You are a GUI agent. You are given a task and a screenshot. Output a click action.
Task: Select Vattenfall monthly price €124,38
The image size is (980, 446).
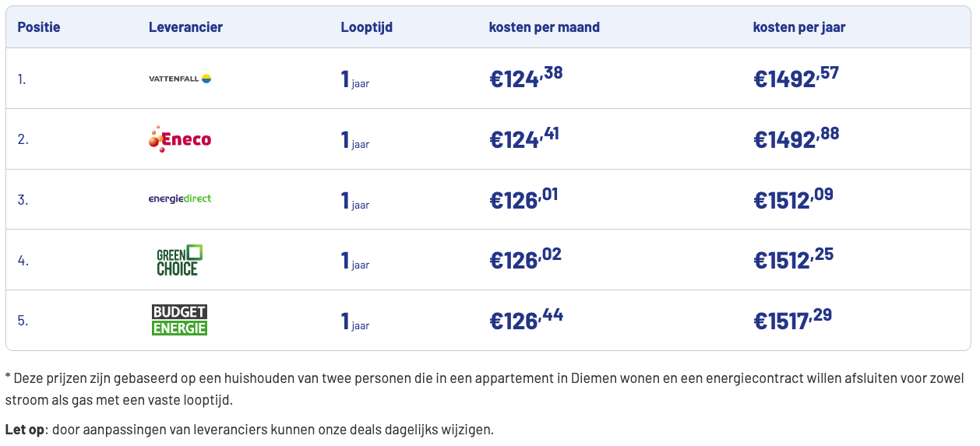click(x=526, y=78)
